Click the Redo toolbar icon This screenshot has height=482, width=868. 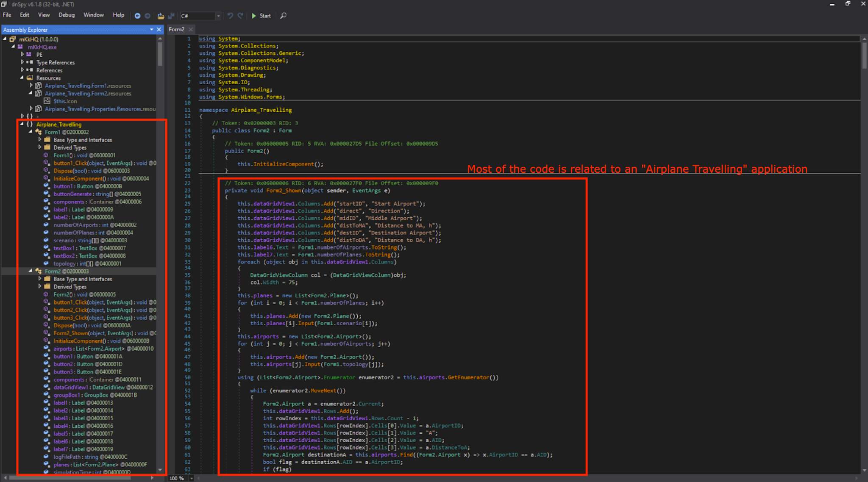coord(240,16)
